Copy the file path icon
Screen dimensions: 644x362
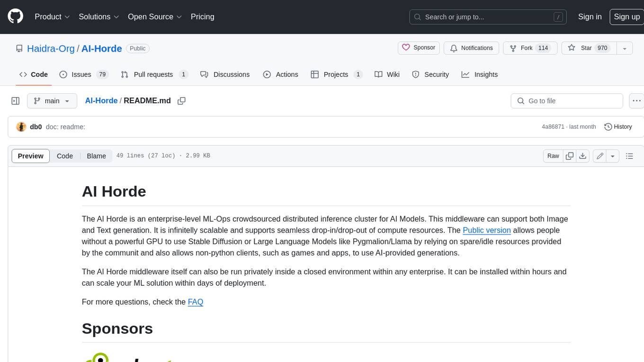click(181, 101)
